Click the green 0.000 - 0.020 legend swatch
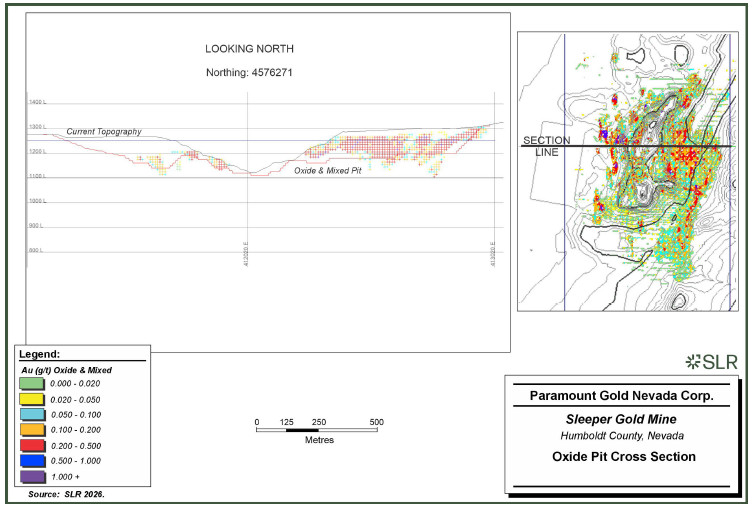 point(32,384)
